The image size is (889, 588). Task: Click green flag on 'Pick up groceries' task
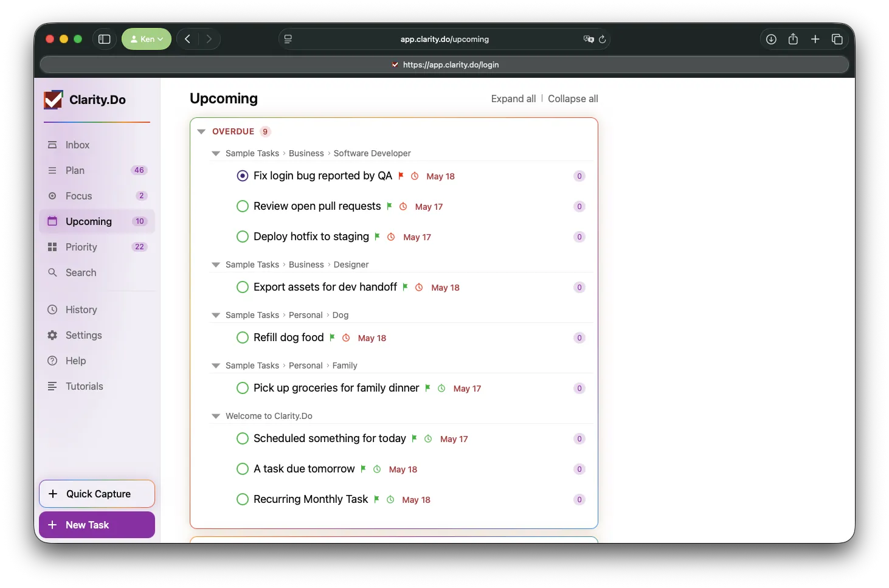coord(427,388)
